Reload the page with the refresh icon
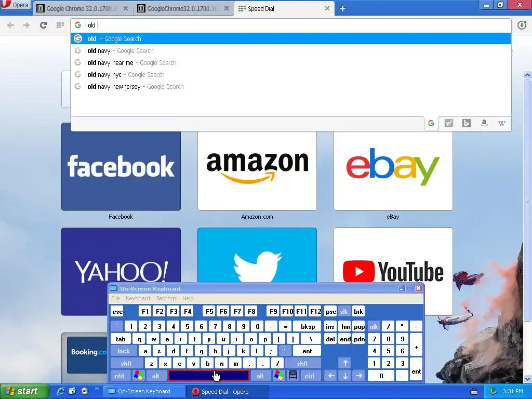This screenshot has width=532, height=399. pos(43,25)
